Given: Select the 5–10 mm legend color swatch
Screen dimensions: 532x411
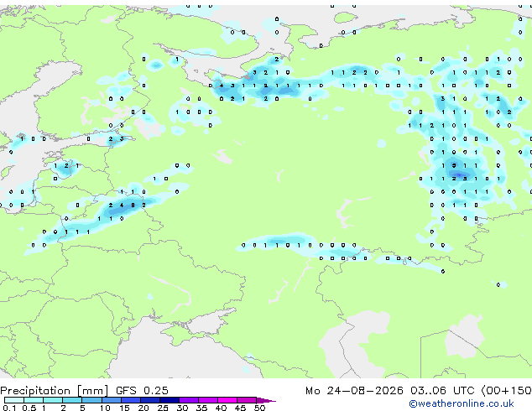Looking at the screenshot, I should tap(91, 400).
